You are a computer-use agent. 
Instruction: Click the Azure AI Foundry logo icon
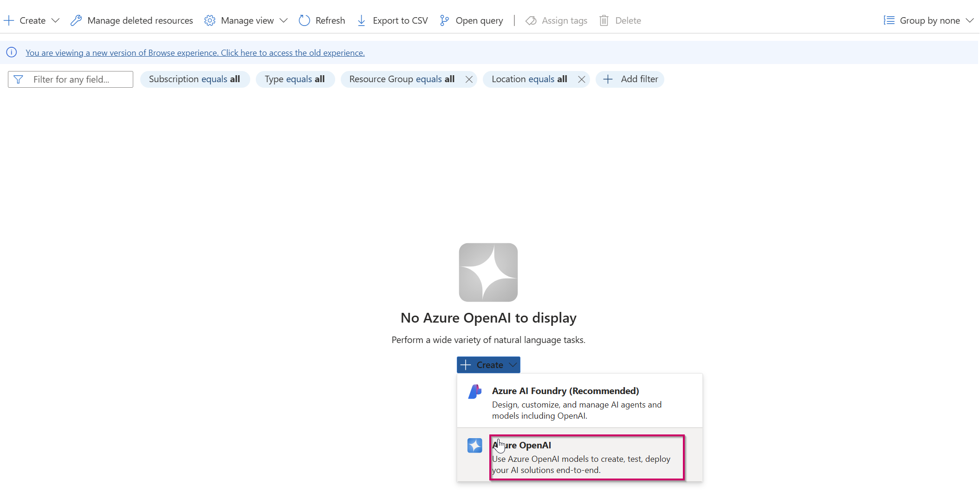[x=475, y=391]
